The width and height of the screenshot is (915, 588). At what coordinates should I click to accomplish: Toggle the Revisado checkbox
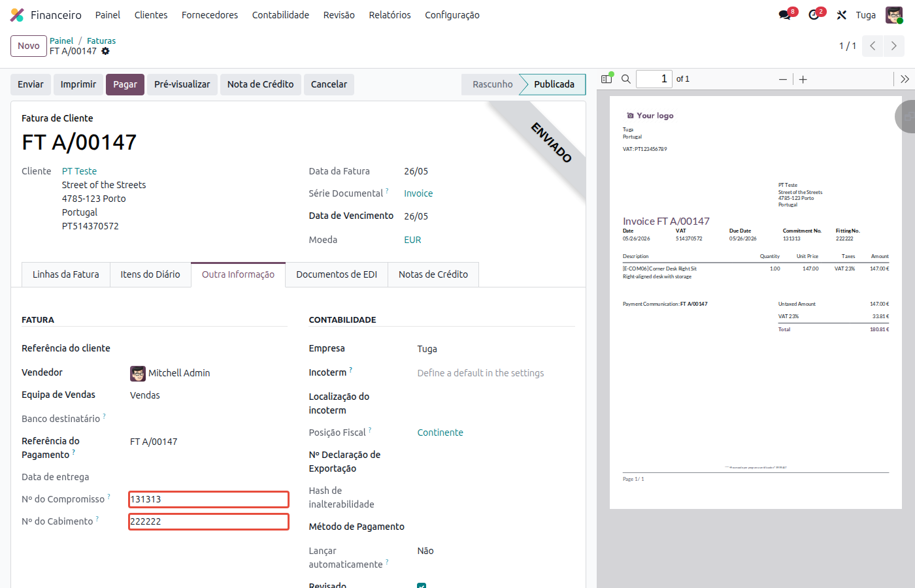pyautogui.click(x=422, y=585)
